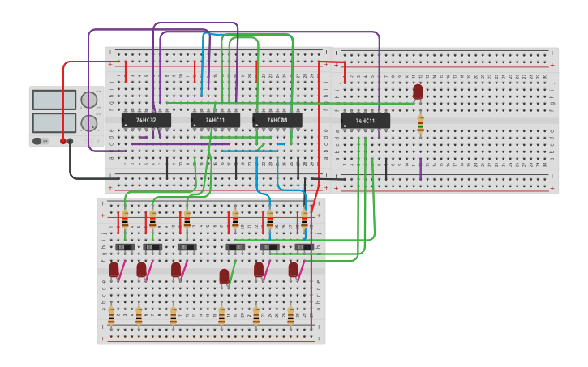Click the power supply's black negative terminal
588x367 pixels.
(71, 141)
